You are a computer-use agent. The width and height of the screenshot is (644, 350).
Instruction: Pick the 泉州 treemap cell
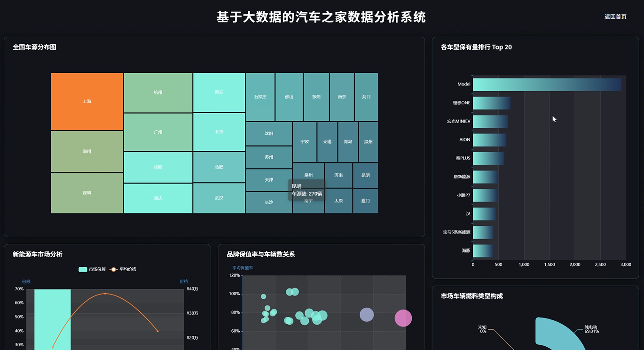(x=308, y=175)
